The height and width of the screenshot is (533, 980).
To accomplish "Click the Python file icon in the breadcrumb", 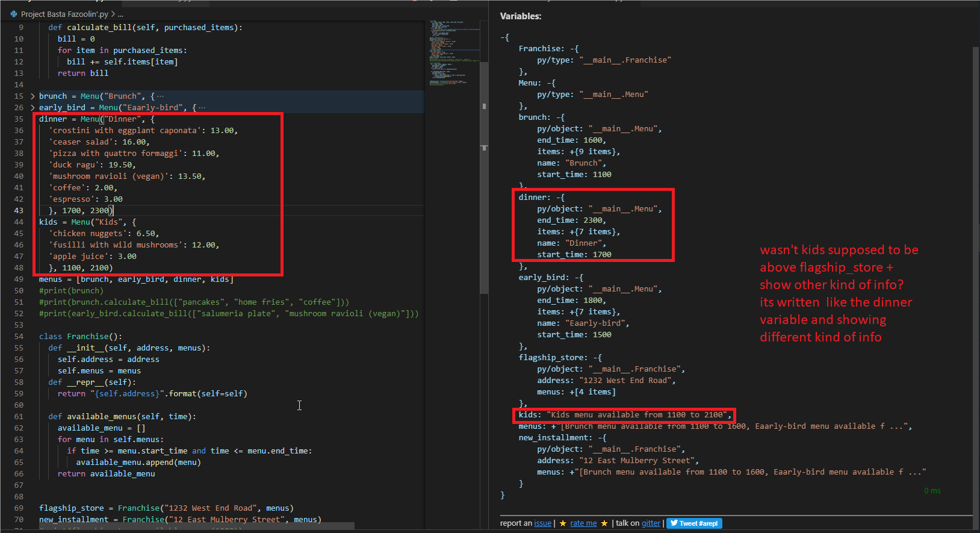I will point(14,14).
